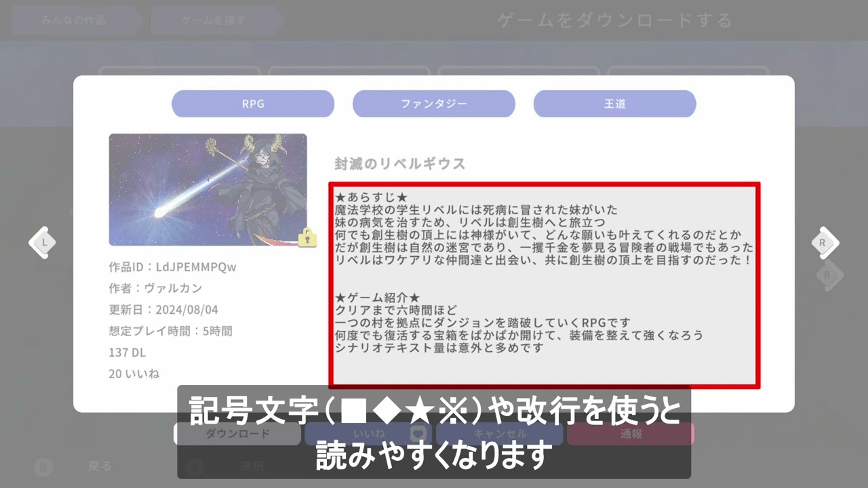Viewport: 868px width, 488px height.
Task: Click the 137 DL download count
Action: (x=127, y=352)
